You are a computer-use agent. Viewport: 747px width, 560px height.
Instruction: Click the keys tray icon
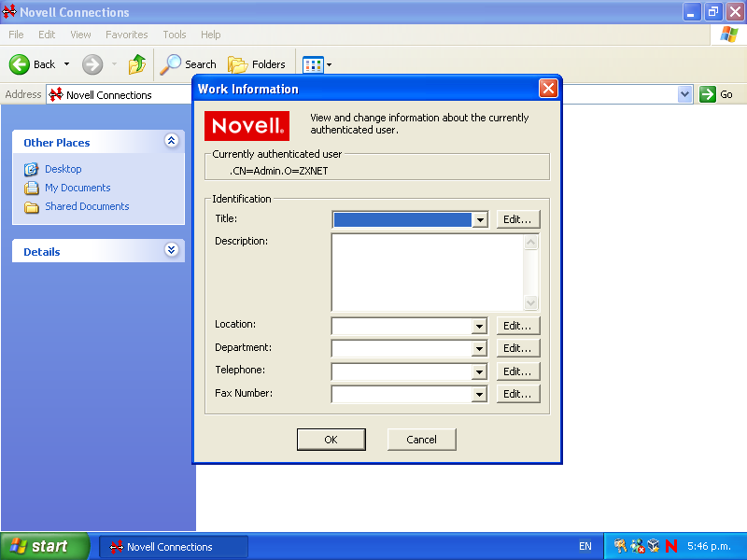(620, 546)
